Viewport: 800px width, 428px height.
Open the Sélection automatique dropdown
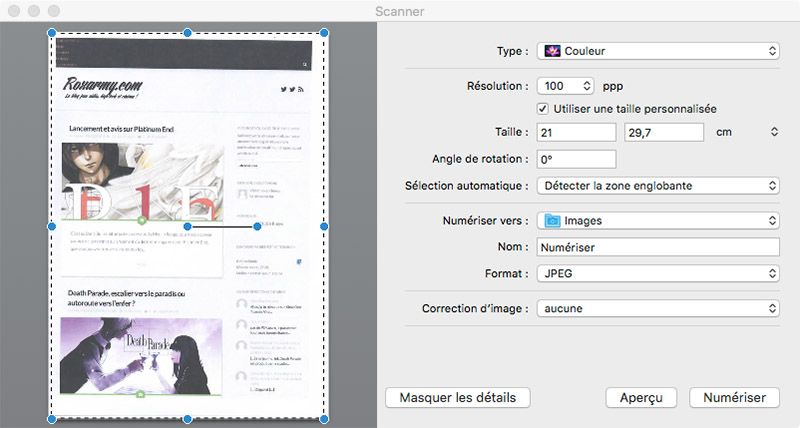point(657,185)
